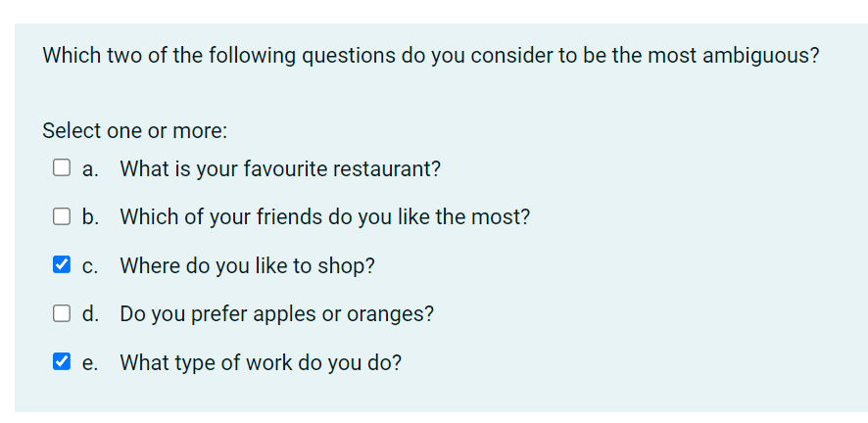Check the box for option a

62,167
